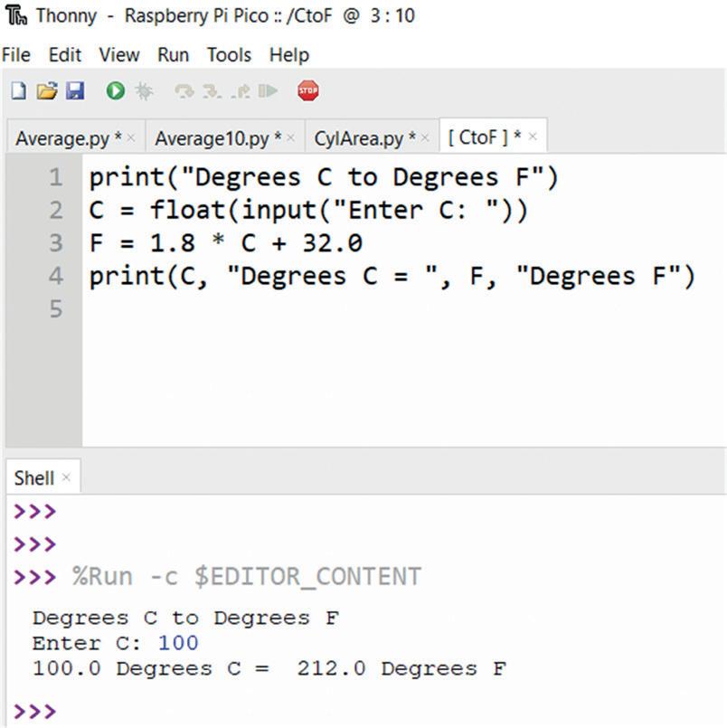This screenshot has width=727, height=728.
Task: Switch to the Average.py tab
Action: (x=69, y=138)
